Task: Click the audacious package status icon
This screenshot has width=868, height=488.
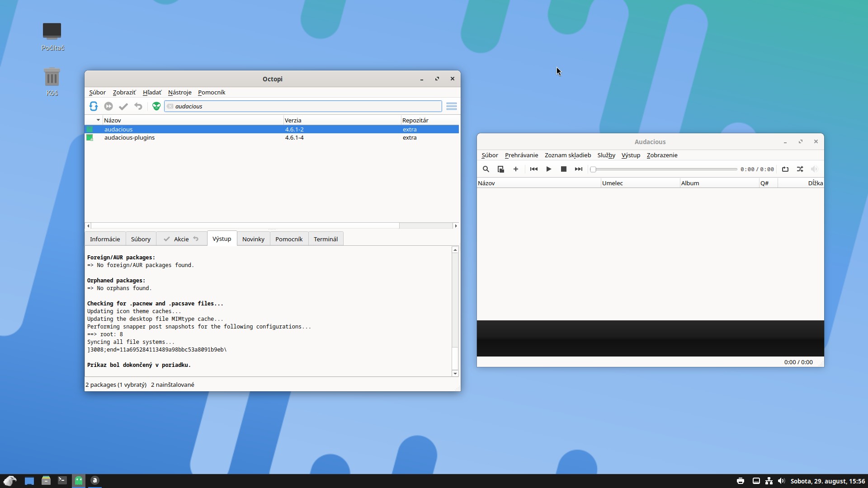Action: [90, 129]
